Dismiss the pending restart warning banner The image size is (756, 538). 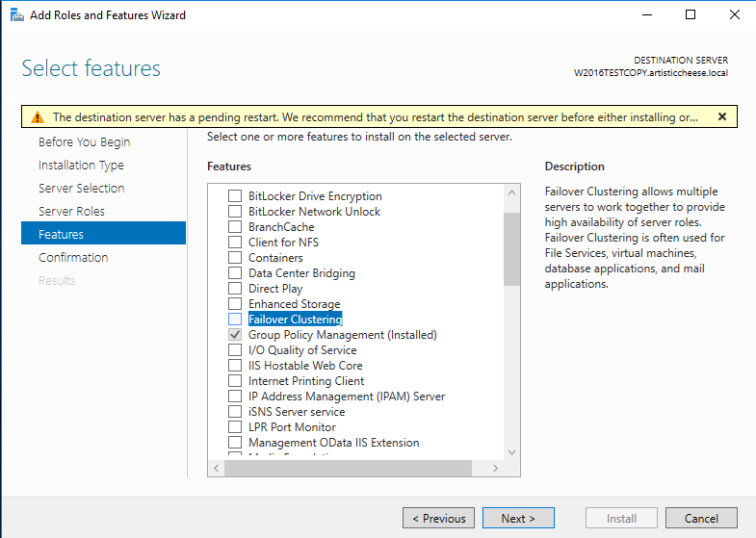tap(722, 116)
